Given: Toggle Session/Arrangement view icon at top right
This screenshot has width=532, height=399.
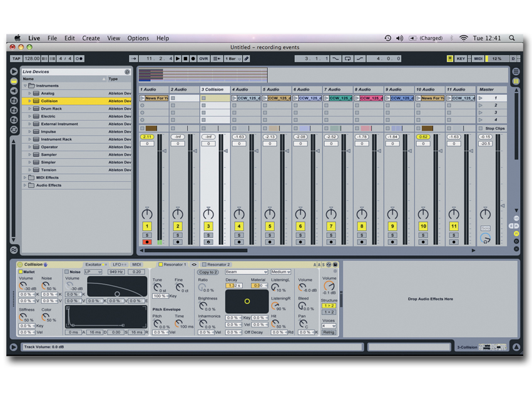Looking at the screenshot, I should click(x=516, y=71).
